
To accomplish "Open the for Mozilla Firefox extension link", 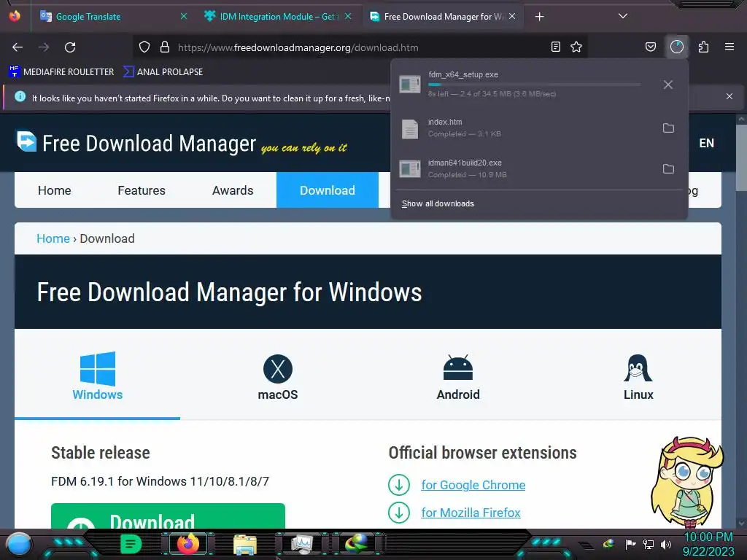I will coord(471,513).
